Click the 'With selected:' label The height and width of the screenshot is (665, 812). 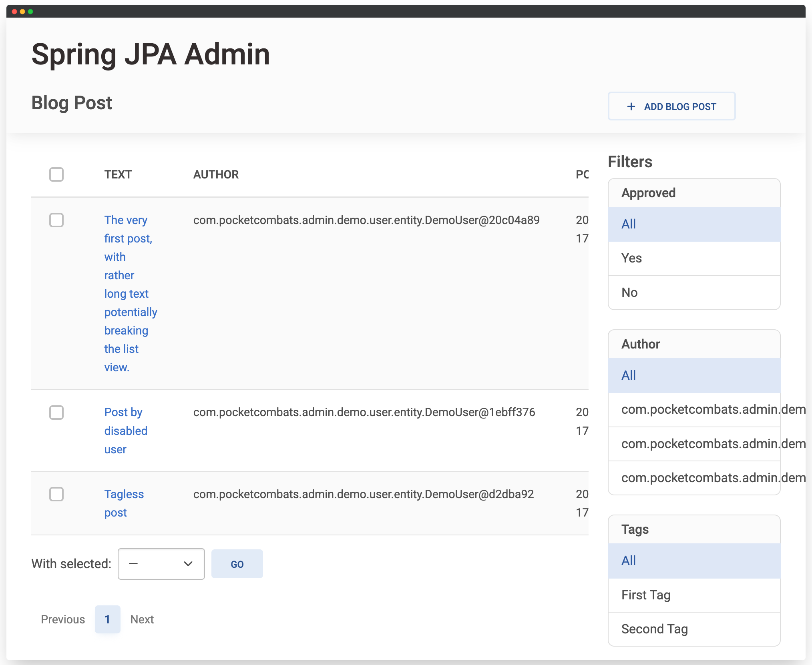pos(71,564)
